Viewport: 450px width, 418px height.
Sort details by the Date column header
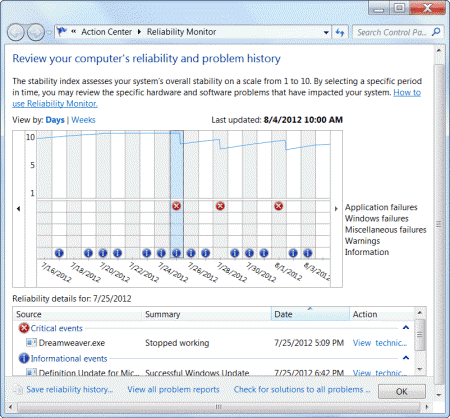pos(310,314)
